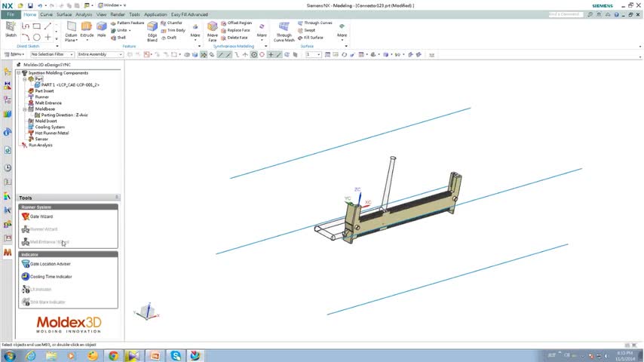The image size is (644, 362).
Task: Open the Cooling Time Indicator
Action: [51, 277]
